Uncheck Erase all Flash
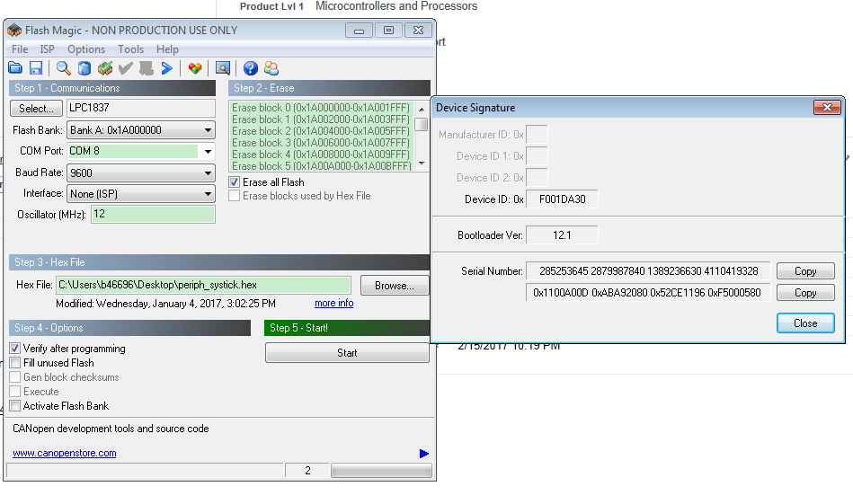The width and height of the screenshot is (853, 504). coord(234,182)
